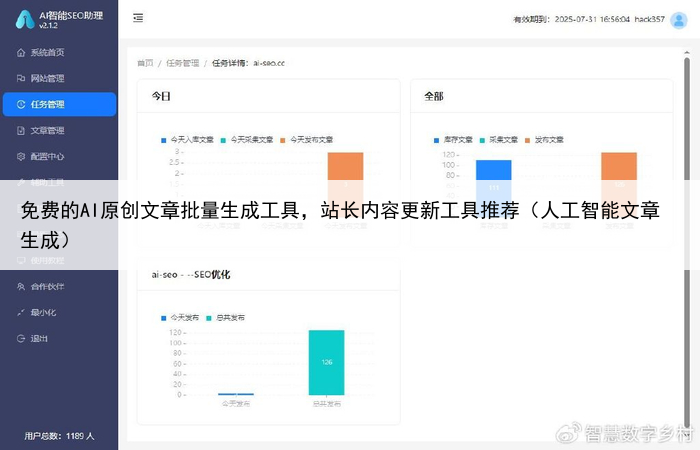Click the 退出 logout item
This screenshot has width=700, height=450.
coord(38,338)
